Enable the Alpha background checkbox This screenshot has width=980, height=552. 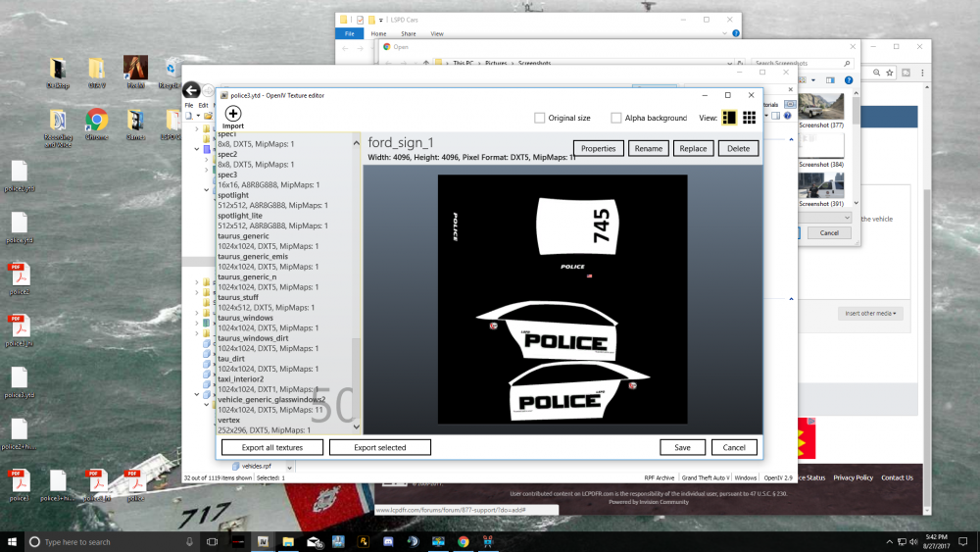click(616, 118)
